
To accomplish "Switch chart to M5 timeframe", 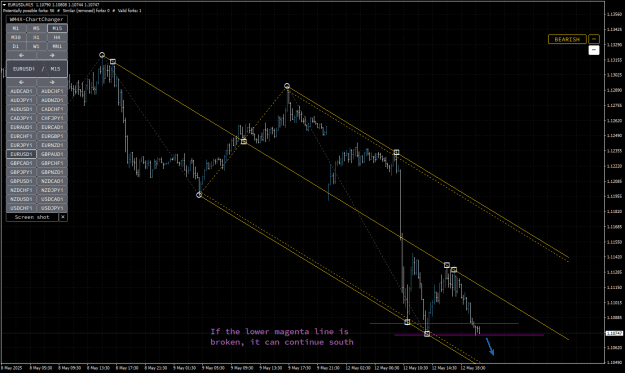I will [x=36, y=28].
